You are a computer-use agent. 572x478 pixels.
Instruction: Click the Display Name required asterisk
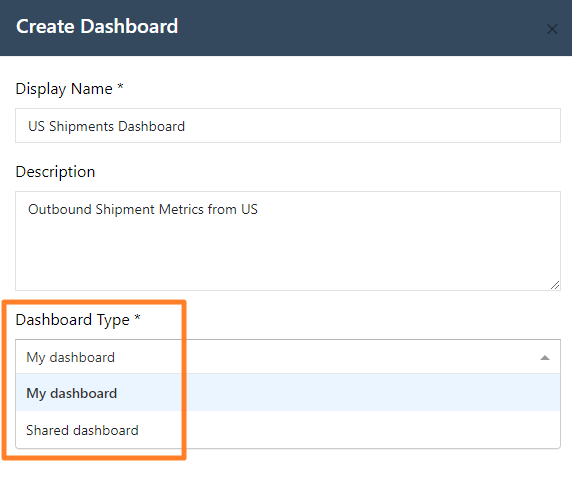click(120, 86)
